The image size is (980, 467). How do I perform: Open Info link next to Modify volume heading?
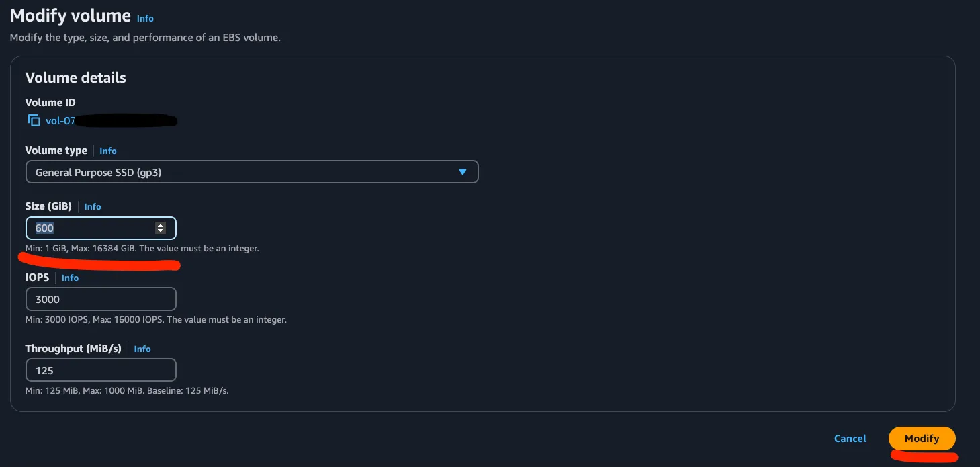(x=145, y=18)
